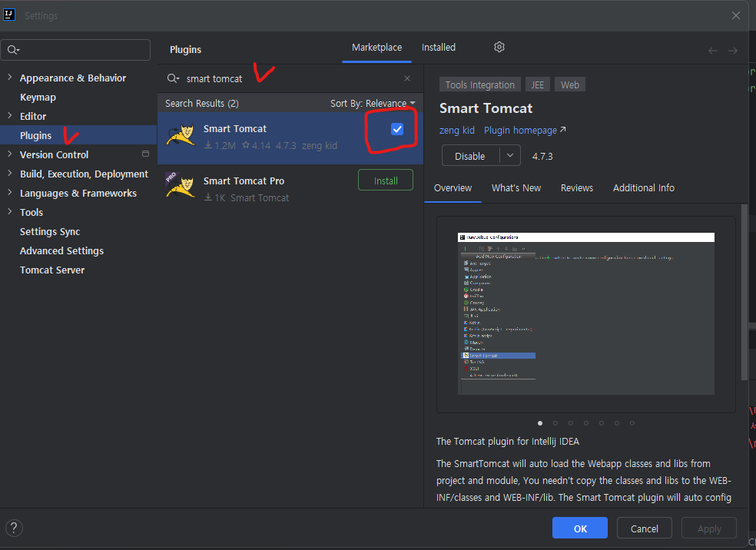The width and height of the screenshot is (756, 550).
Task: Open the What's New tab
Action: coord(516,188)
